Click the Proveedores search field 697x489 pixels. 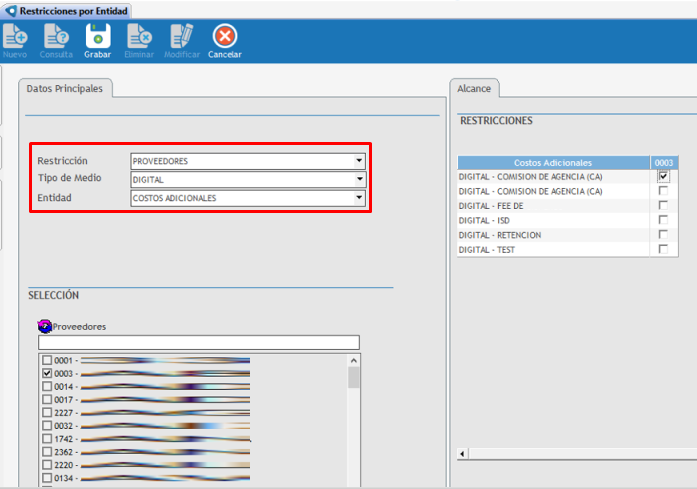pyautogui.click(x=198, y=342)
